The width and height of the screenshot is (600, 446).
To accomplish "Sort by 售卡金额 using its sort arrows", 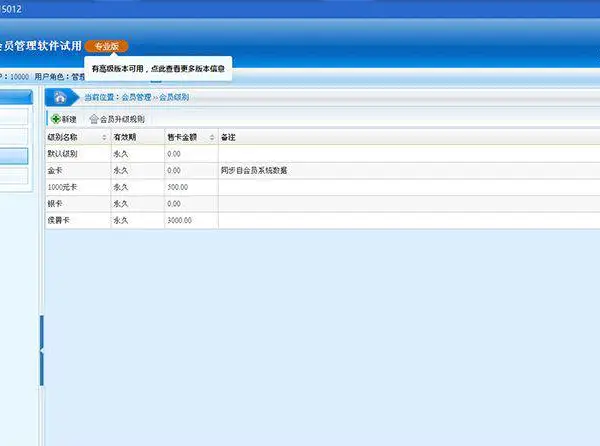I will point(212,137).
